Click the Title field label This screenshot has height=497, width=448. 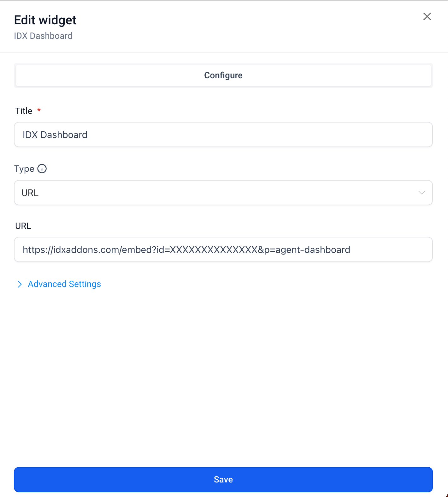[x=24, y=111]
